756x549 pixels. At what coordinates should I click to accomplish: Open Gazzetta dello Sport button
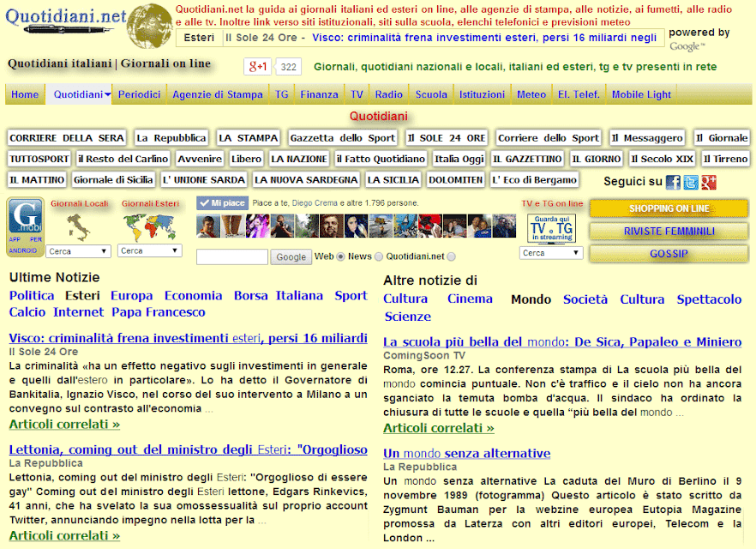point(343,138)
